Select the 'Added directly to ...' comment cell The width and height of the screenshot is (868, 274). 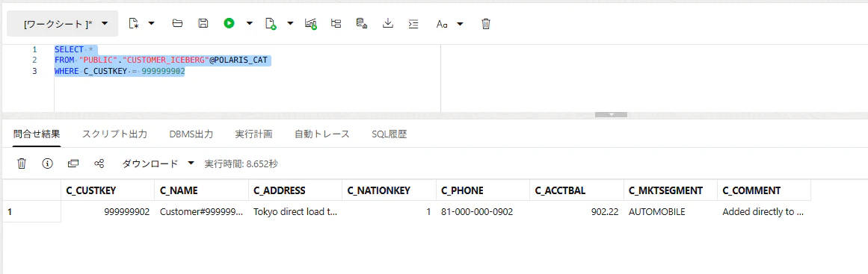coord(765,211)
